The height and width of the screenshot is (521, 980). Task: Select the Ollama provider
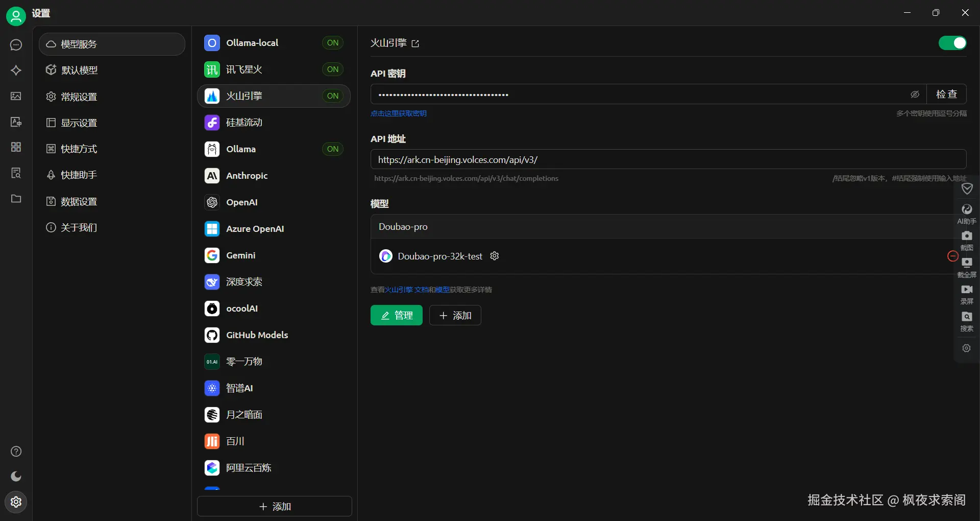tap(274, 149)
